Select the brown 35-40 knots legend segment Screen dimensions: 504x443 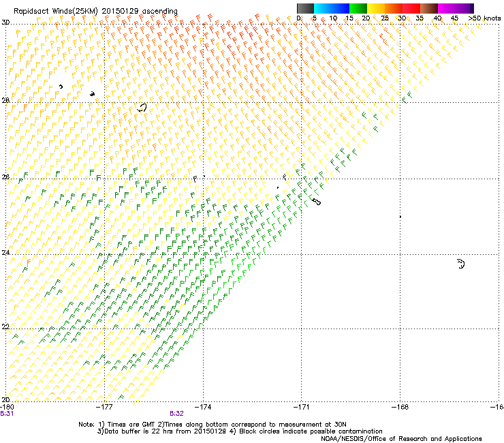(x=429, y=8)
